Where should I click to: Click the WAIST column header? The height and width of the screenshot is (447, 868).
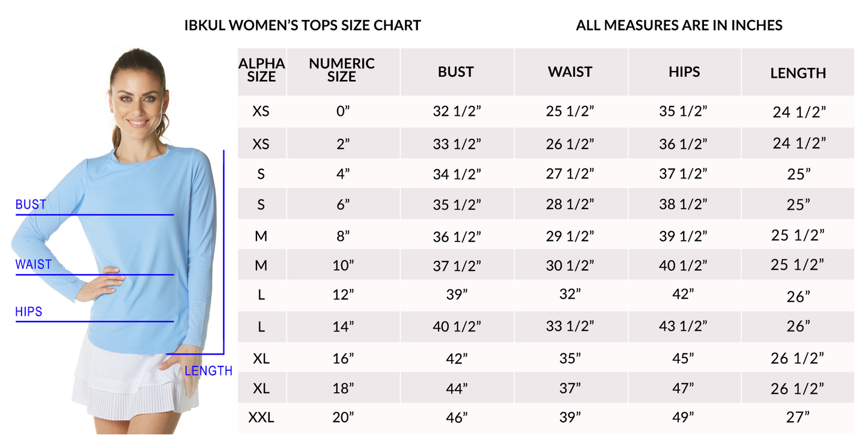(x=570, y=72)
